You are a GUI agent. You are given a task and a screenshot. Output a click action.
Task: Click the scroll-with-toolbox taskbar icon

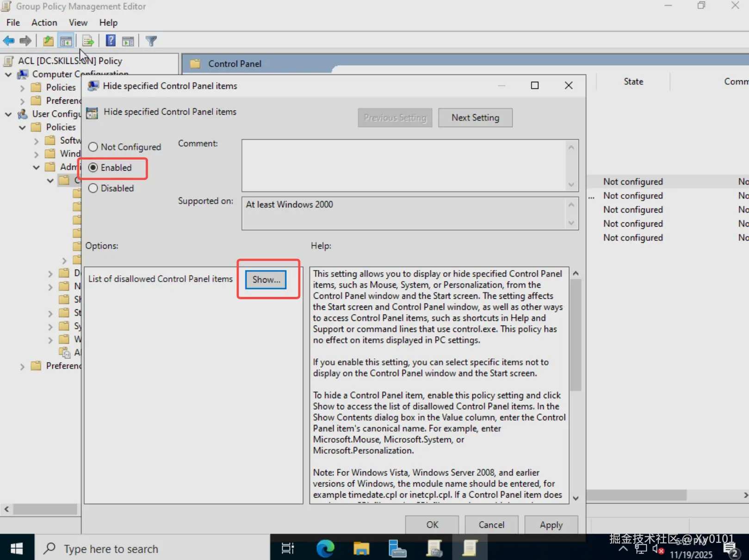434,548
